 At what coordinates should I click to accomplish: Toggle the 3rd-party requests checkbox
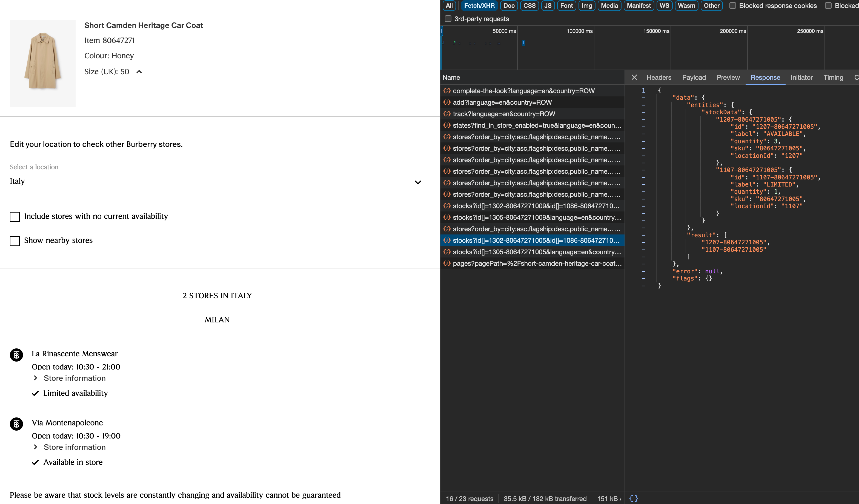pos(448,19)
